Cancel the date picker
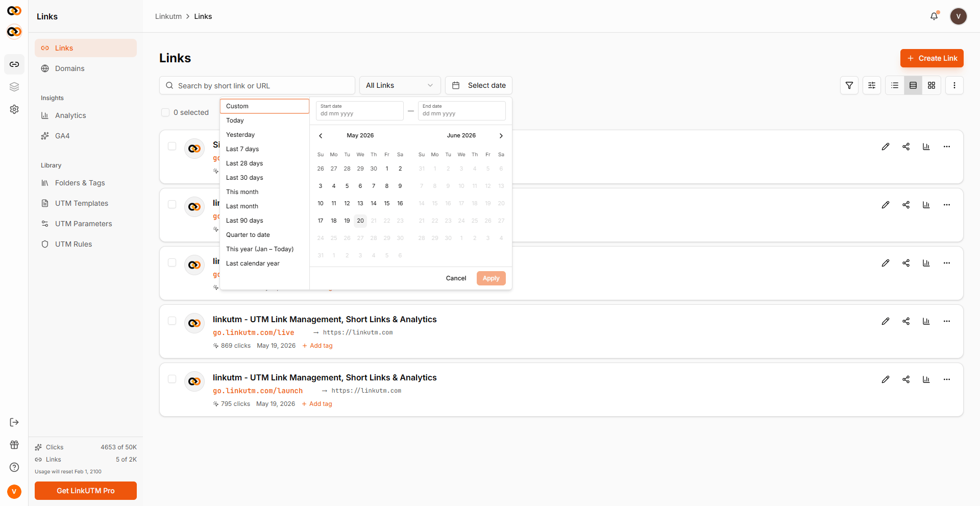Image resolution: width=980 pixels, height=506 pixels. [x=456, y=278]
